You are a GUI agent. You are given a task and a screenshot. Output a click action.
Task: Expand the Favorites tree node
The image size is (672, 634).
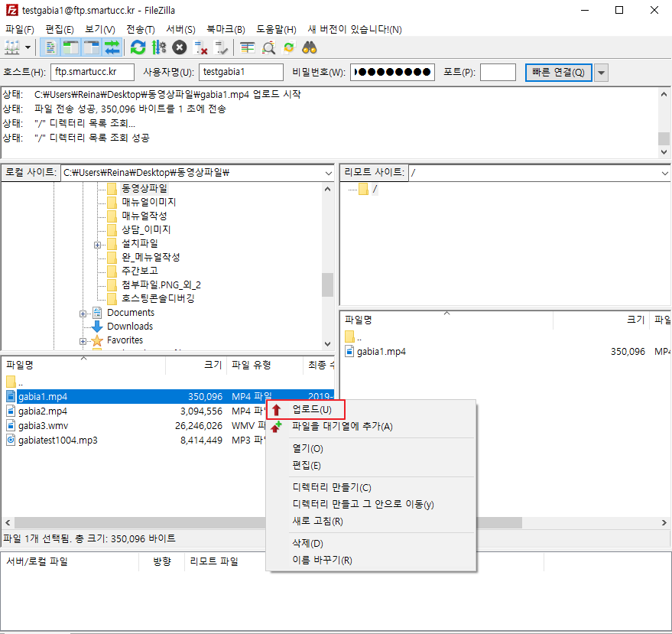[83, 341]
